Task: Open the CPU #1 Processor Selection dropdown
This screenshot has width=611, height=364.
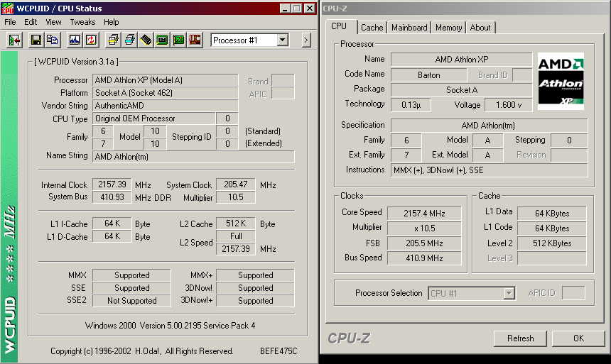Action: click(x=509, y=293)
